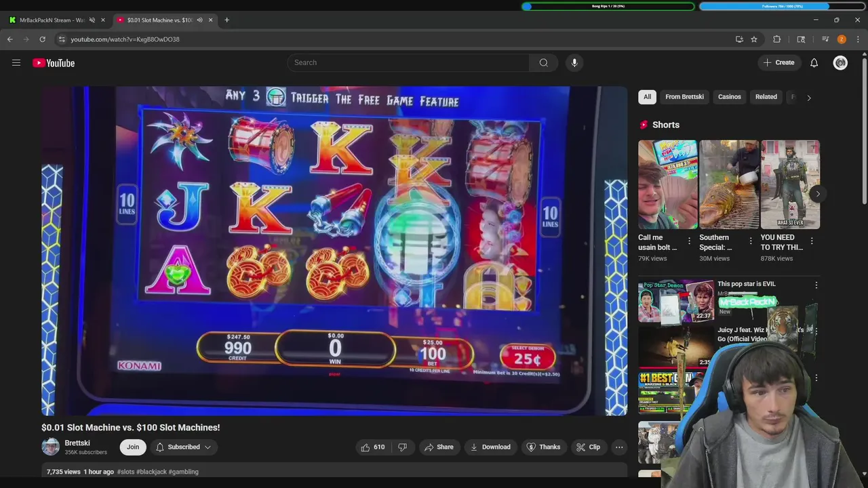This screenshot has width=868, height=488.
Task: Install app icon in the address bar
Action: tap(739, 39)
